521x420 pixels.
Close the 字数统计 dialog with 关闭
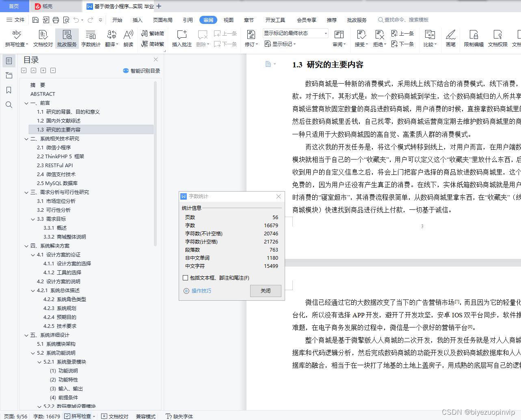coord(266,291)
